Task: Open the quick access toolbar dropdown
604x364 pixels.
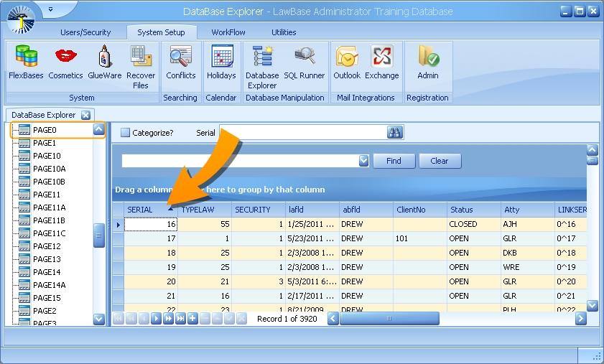Action: pos(50,9)
